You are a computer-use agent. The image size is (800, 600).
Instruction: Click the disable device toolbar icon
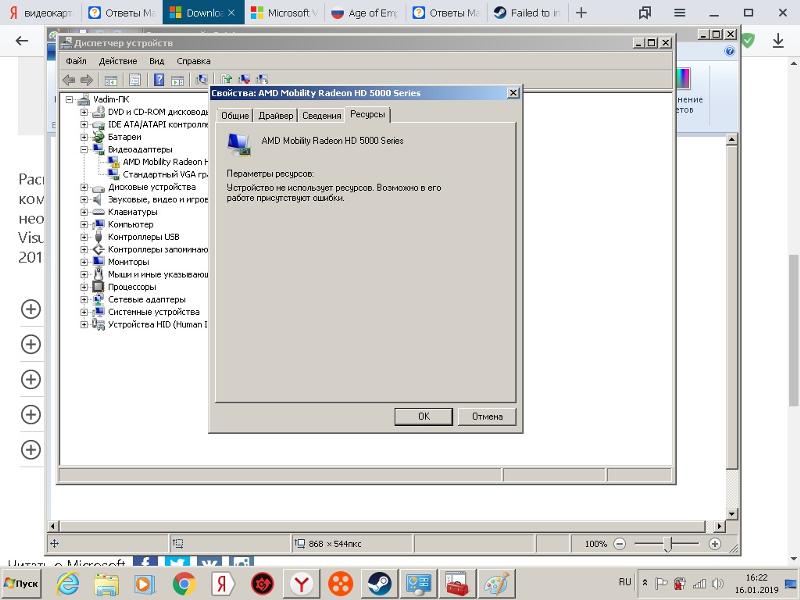[262, 79]
